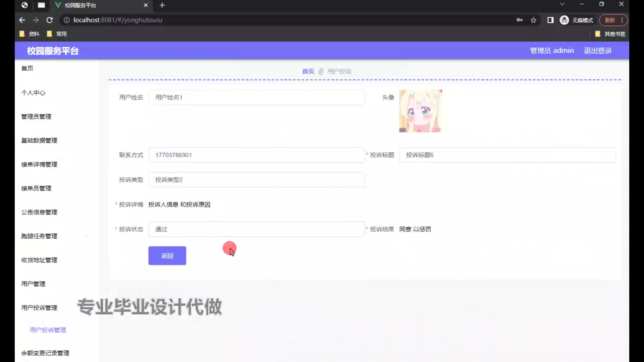This screenshot has width=644, height=362.
Task: Bookmark page with star icon
Action: point(533,20)
